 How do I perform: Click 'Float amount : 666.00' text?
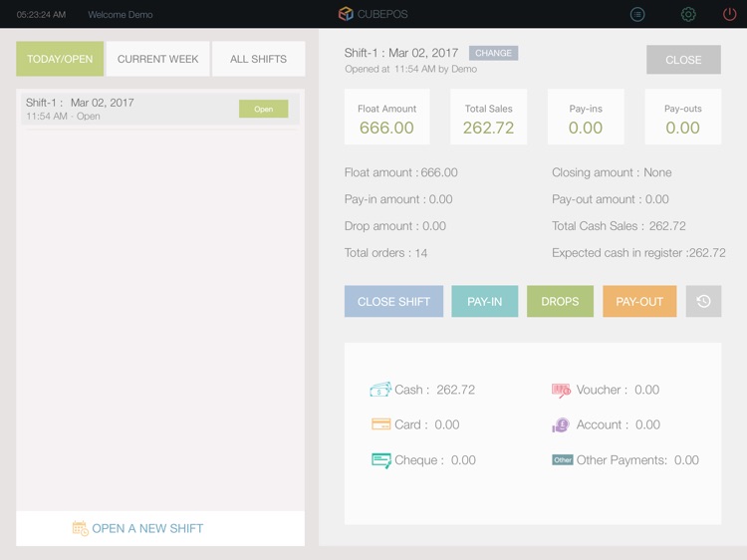coord(400,172)
